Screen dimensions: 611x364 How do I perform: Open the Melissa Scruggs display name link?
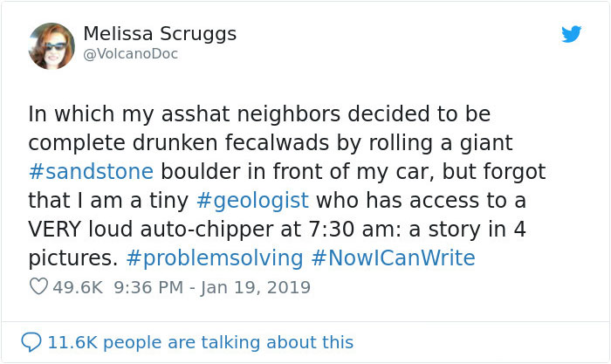click(x=160, y=34)
